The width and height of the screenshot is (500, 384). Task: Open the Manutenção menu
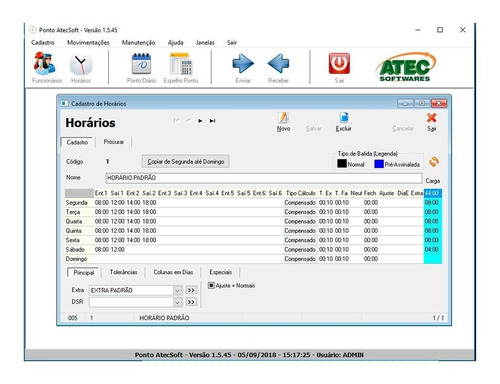coord(138,42)
